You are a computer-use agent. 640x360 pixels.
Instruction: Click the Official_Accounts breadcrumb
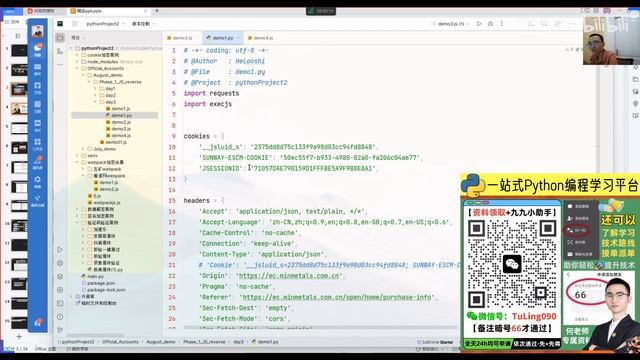point(120,342)
